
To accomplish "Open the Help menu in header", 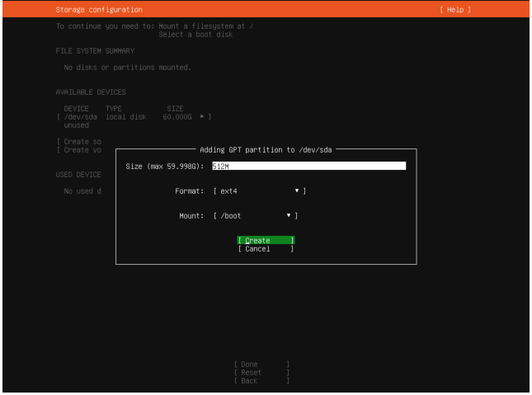I will [x=458, y=9].
